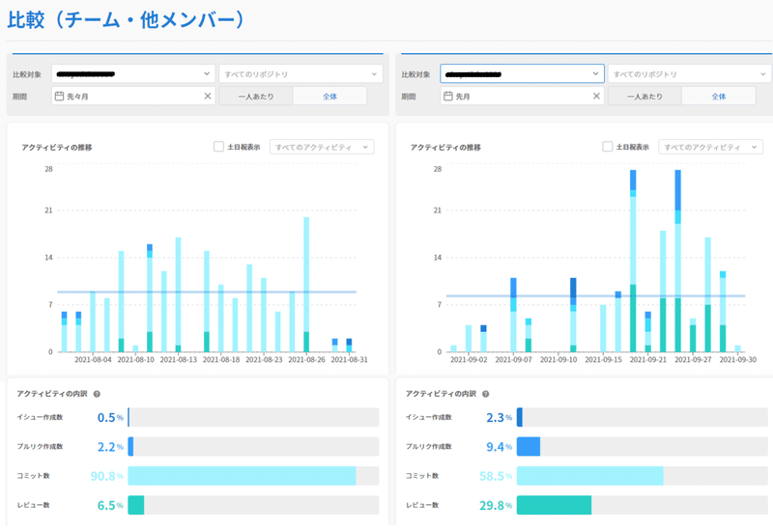Select 一人あたり toggle in left panel
773x532 pixels.
point(256,96)
